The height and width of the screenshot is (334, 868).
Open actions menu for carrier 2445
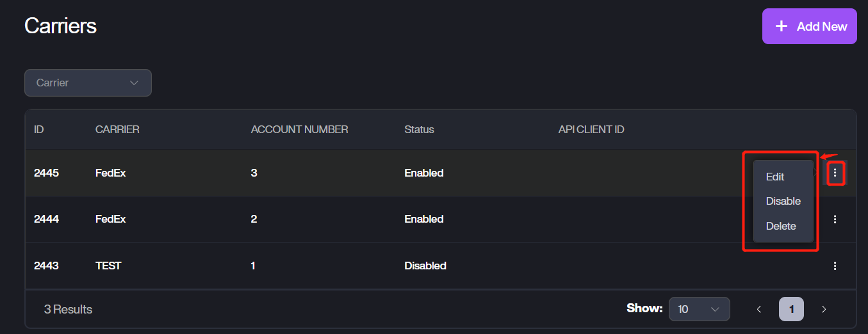pos(835,173)
